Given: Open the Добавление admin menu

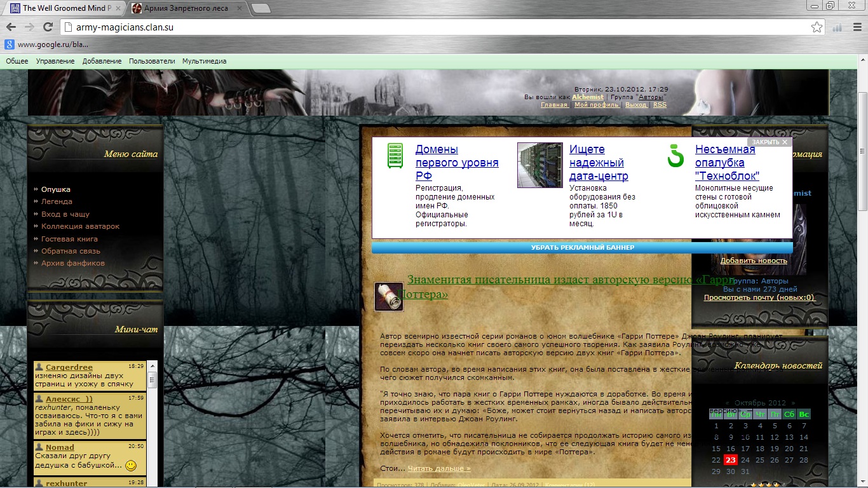Looking at the screenshot, I should [x=102, y=61].
